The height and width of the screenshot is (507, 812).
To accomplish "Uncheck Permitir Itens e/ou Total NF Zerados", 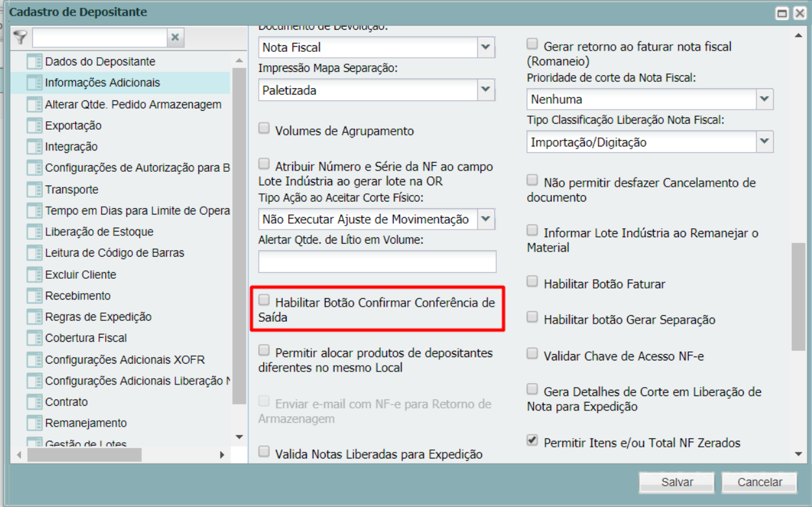I will click(532, 441).
